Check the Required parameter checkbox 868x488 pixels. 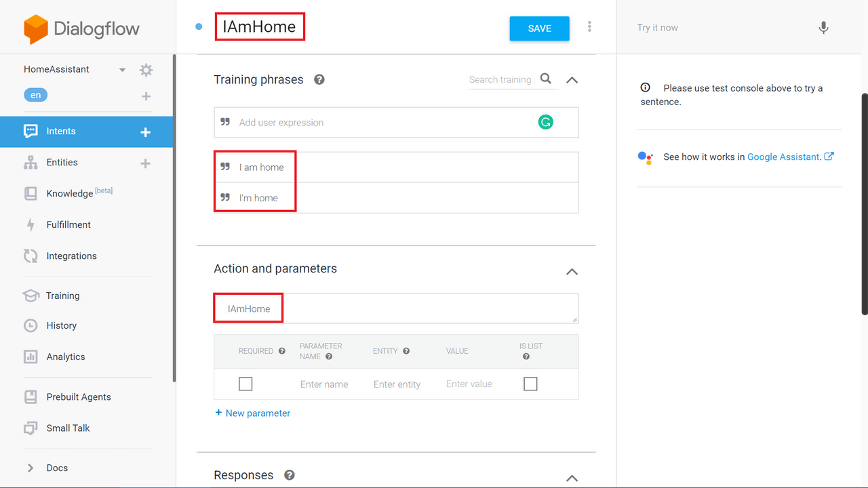coord(245,384)
